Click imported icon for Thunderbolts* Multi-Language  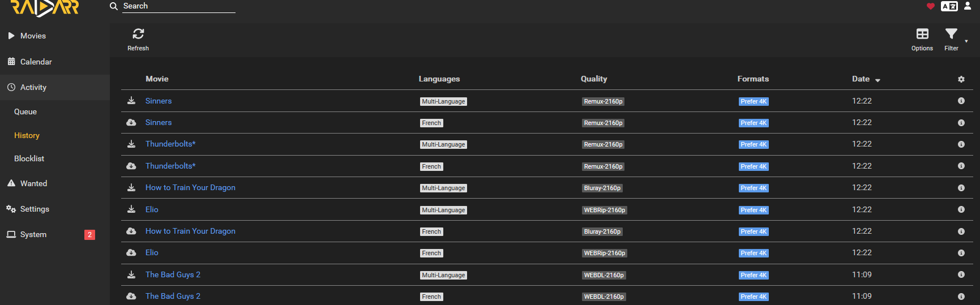(x=131, y=144)
